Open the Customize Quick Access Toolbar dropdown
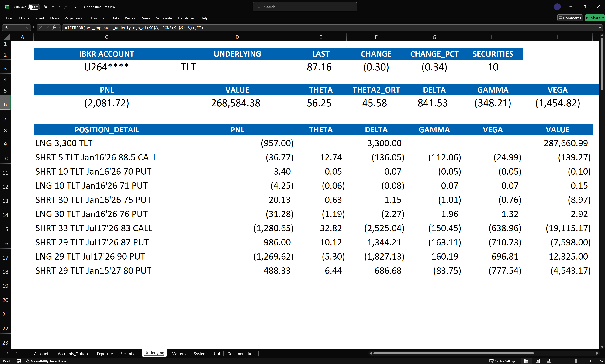Image resolution: width=605 pixels, height=364 pixels. tap(76, 7)
